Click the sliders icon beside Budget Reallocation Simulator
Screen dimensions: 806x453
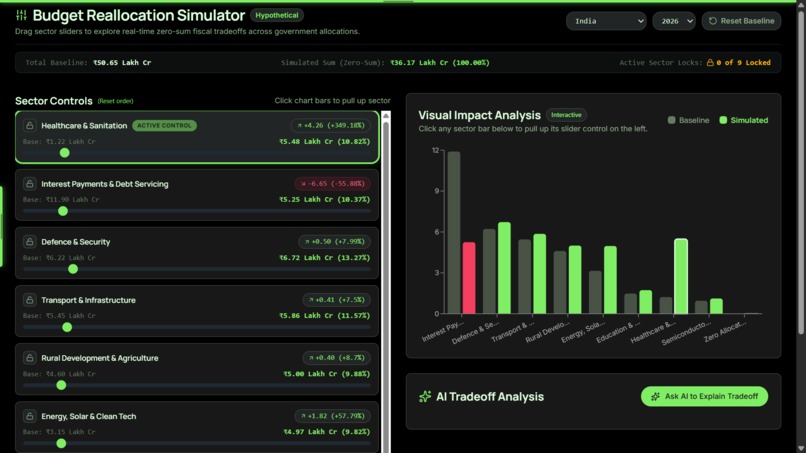(21, 15)
